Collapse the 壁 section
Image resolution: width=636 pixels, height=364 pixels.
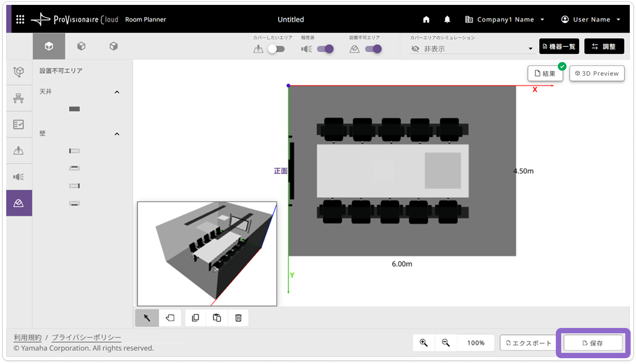[117, 134]
